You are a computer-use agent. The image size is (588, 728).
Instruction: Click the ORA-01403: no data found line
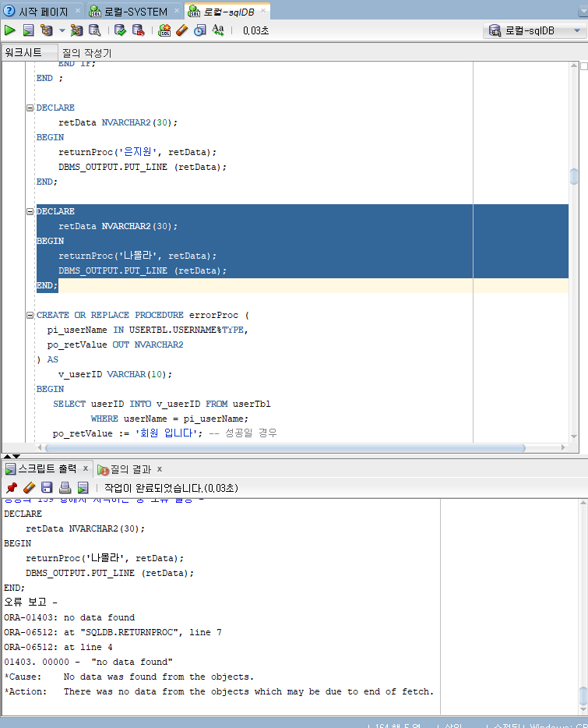[69, 617]
